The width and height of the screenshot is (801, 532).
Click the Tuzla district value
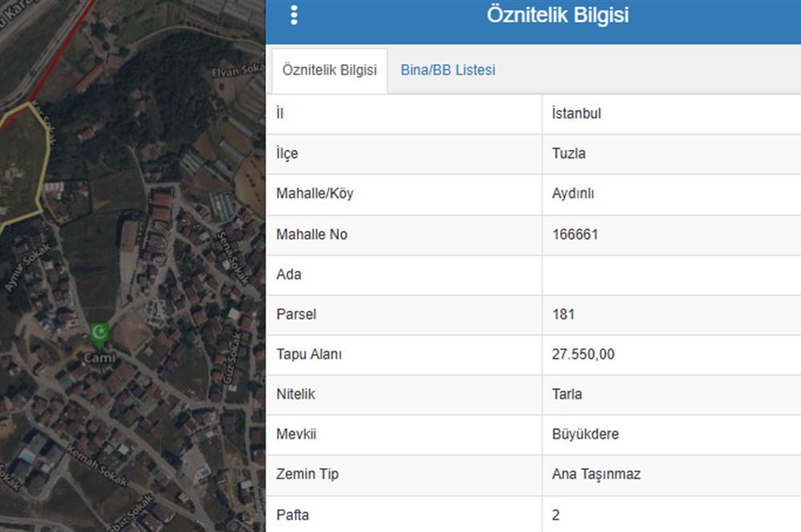pyautogui.click(x=569, y=153)
